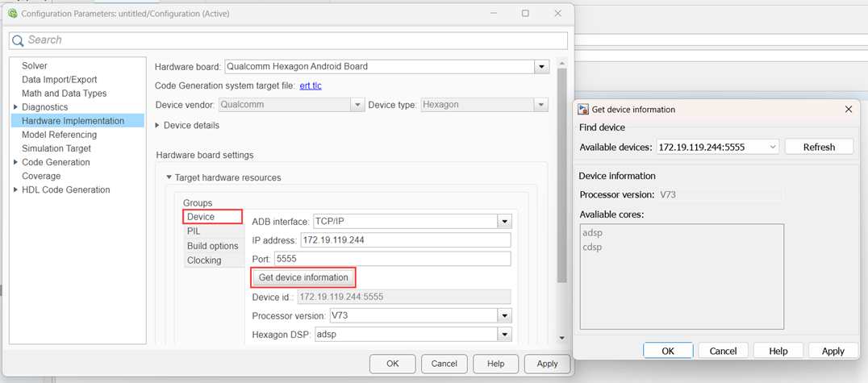This screenshot has height=383, width=868.
Task: Click the search magnifier icon
Action: pos(18,40)
